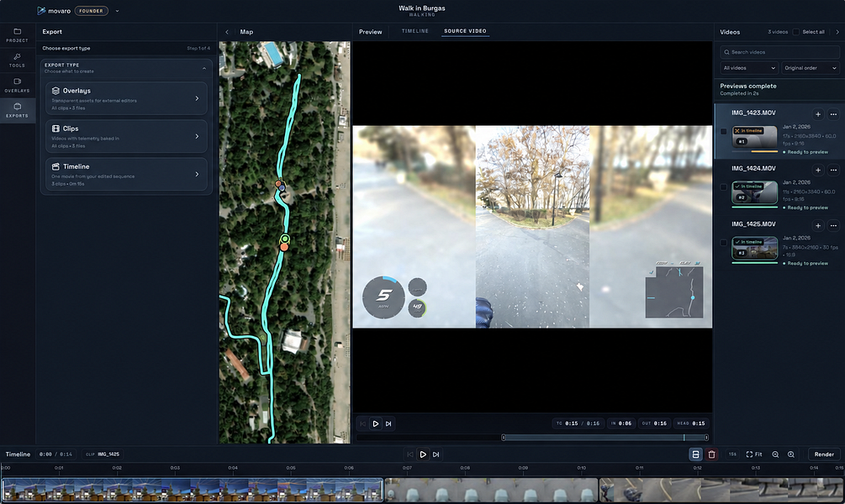Open more options for IMG_1424.MOV
The image size is (845, 504).
pos(834,171)
